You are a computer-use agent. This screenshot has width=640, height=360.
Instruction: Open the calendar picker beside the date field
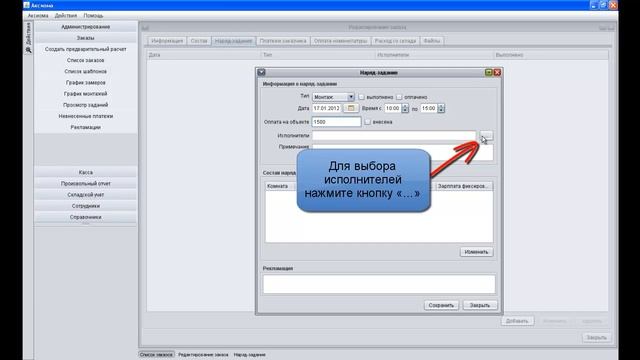[x=351, y=108]
